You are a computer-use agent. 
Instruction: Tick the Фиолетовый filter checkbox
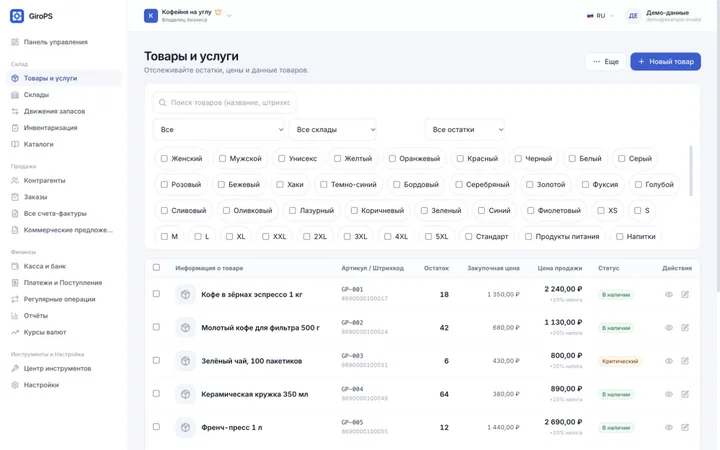[x=530, y=211]
